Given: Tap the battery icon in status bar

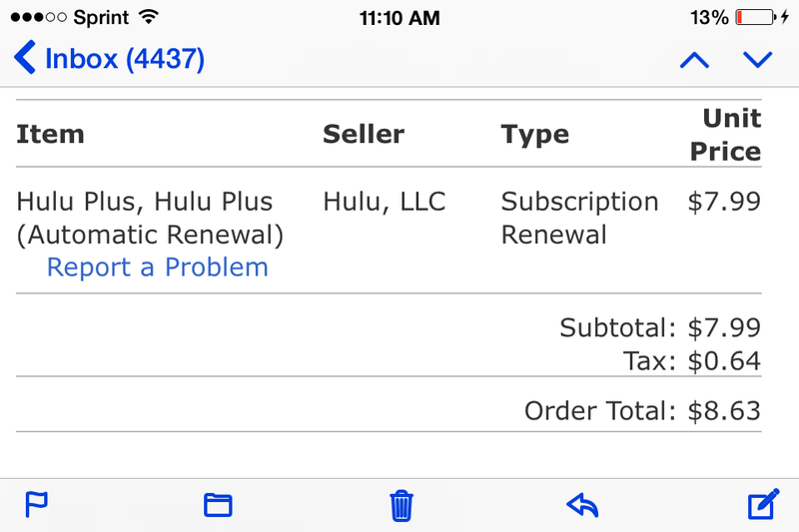Looking at the screenshot, I should (x=756, y=17).
